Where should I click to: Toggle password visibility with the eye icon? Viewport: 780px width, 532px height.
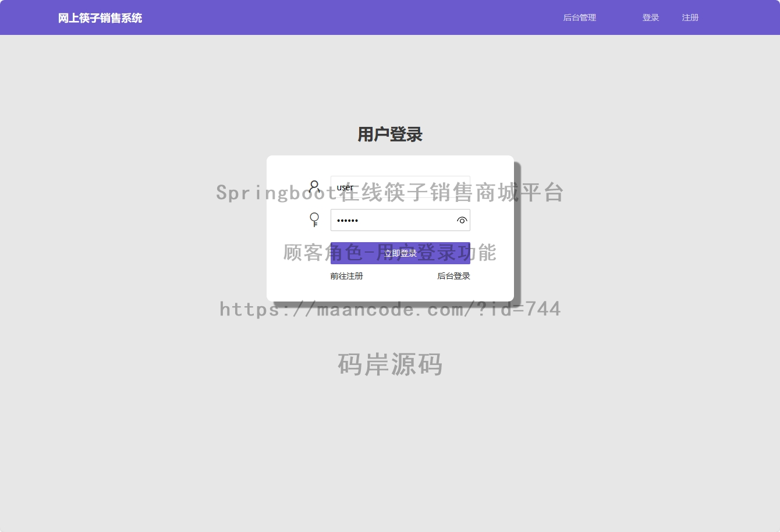point(462,220)
